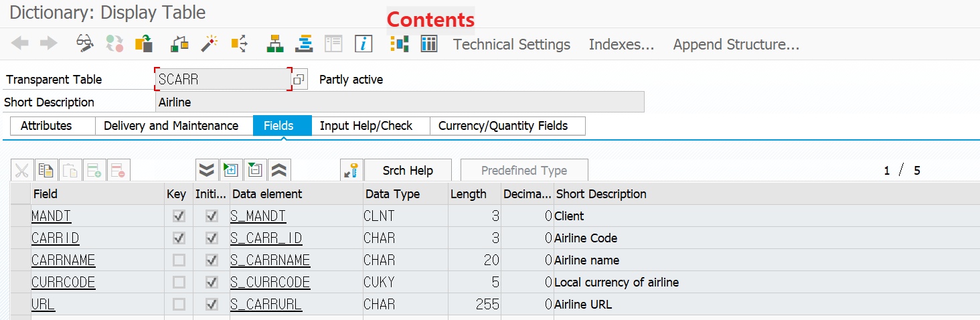Open the Where-Used List icon

[x=239, y=44]
